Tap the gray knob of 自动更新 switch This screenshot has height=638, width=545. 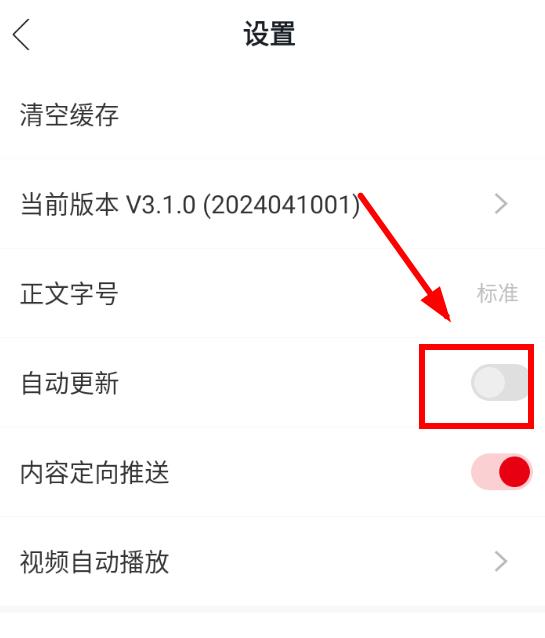point(488,382)
